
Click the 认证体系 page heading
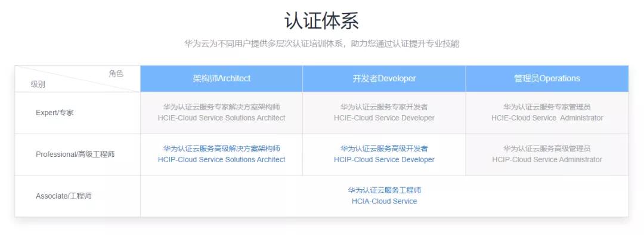pyautogui.click(x=321, y=21)
